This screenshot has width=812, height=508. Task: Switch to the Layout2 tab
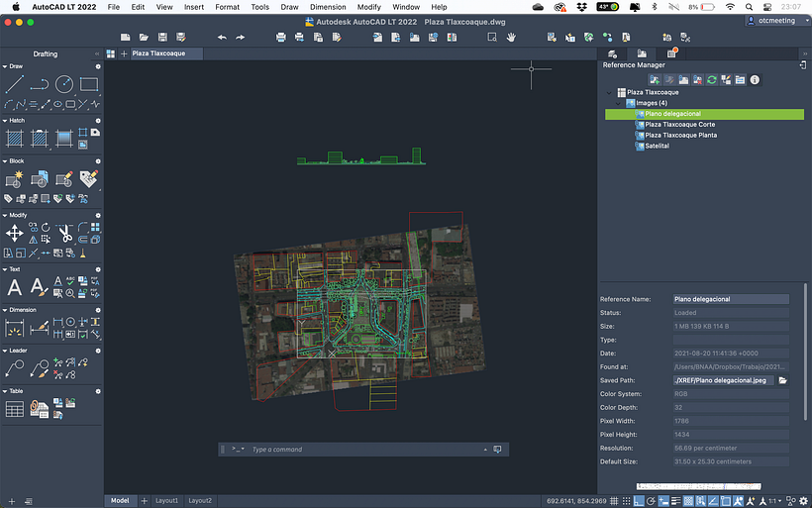[x=200, y=501]
